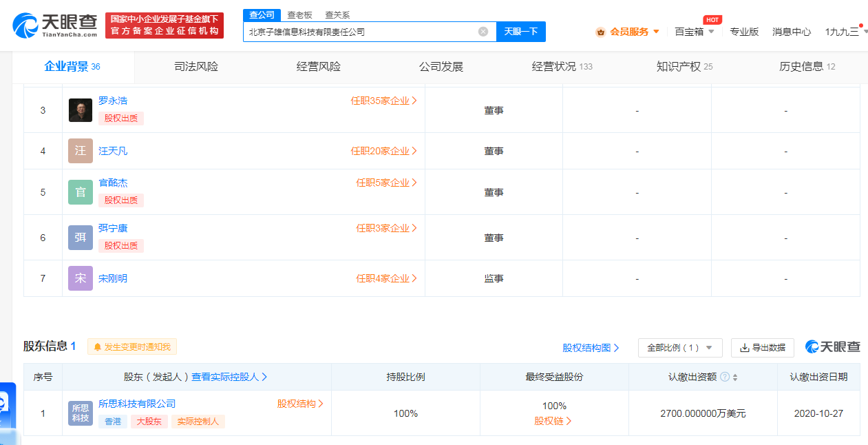
Task: Select the 企业背景 tab
Action: tap(73, 67)
